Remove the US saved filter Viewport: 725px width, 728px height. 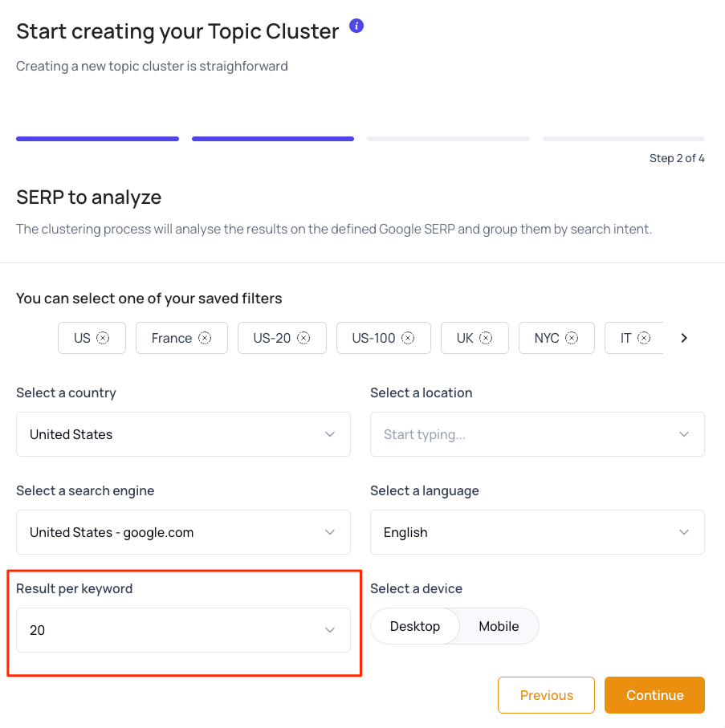click(103, 338)
